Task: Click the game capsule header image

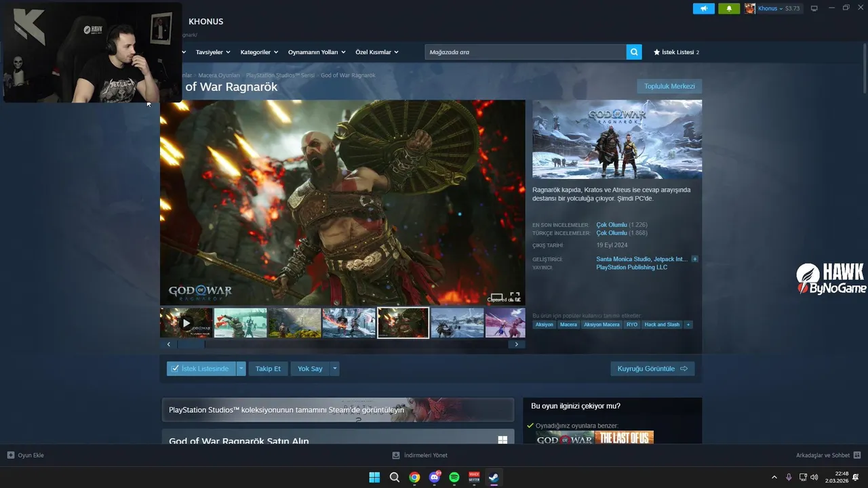Action: pos(617,140)
